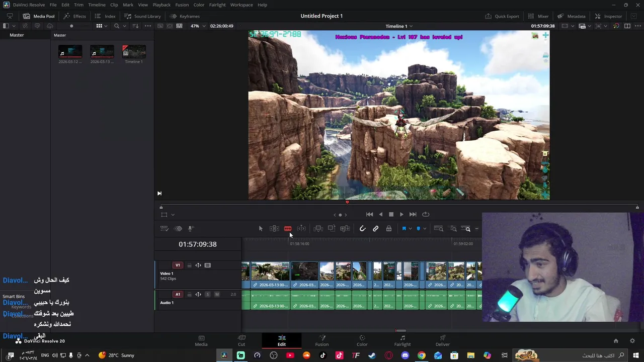Open the File menu
The image size is (644, 362).
click(x=53, y=5)
